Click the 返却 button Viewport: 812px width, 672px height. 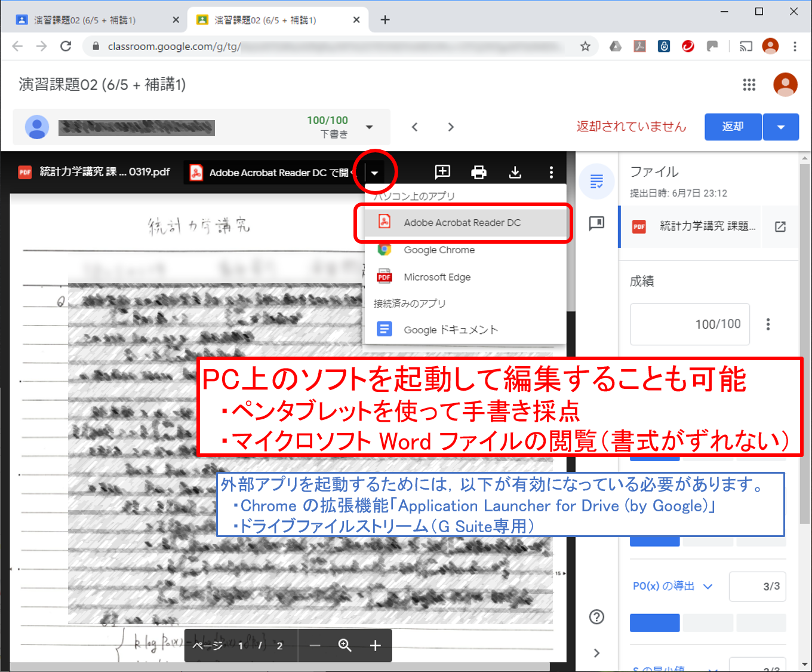click(x=733, y=127)
